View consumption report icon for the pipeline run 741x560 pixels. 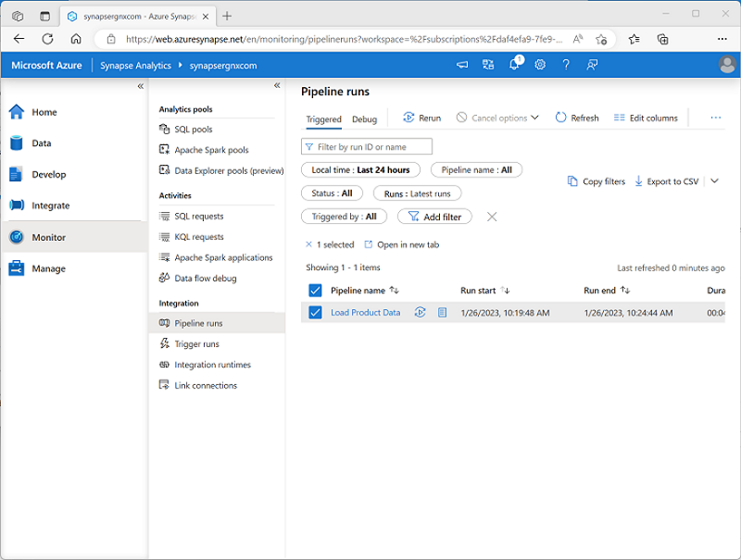pyautogui.click(x=443, y=313)
